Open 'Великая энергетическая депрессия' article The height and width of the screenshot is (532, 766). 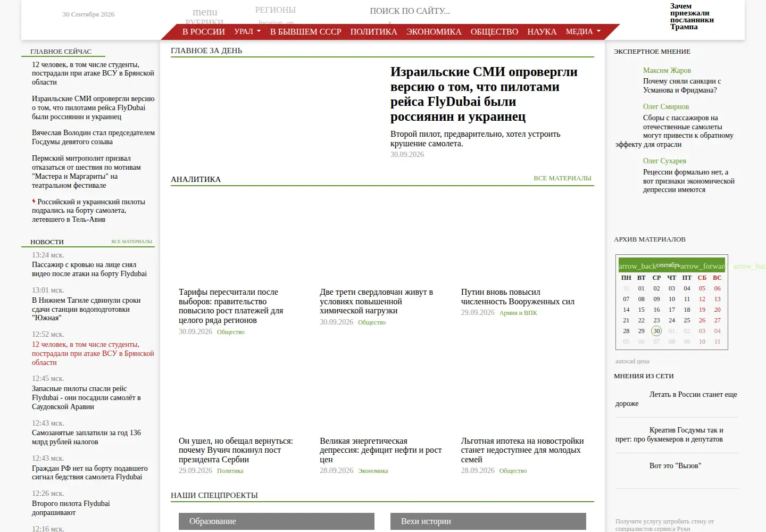[380, 451]
